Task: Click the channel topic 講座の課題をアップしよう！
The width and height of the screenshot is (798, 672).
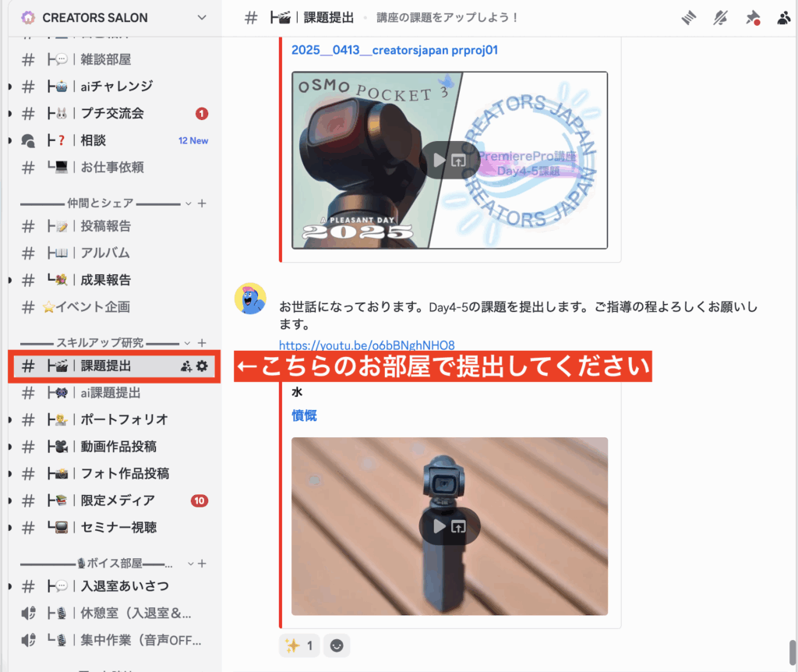Action: click(447, 18)
